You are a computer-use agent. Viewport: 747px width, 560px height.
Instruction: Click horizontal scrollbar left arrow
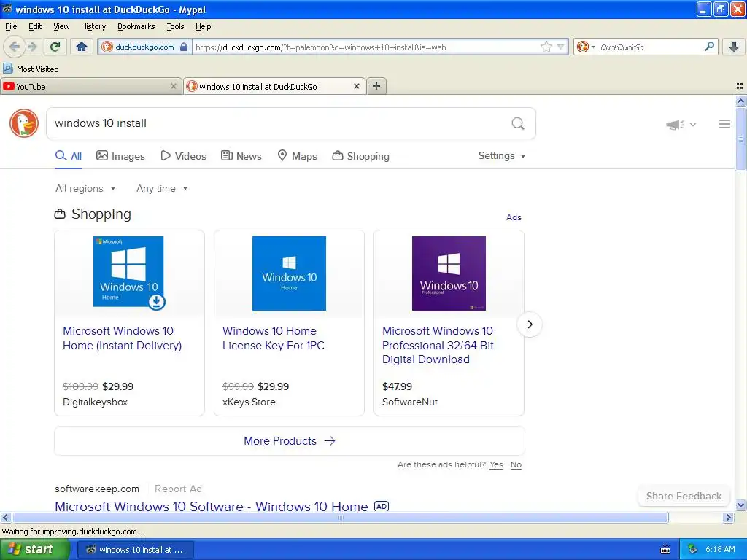coord(5,517)
